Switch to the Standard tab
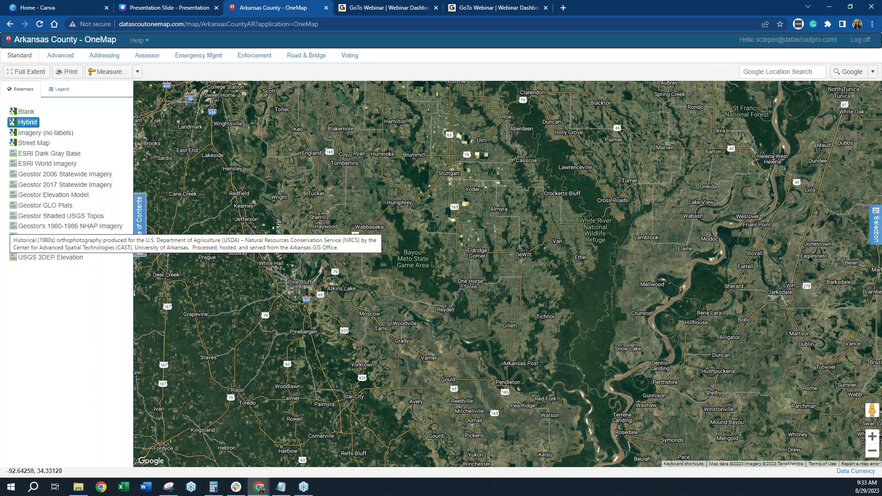This screenshot has width=882, height=496. (20, 55)
